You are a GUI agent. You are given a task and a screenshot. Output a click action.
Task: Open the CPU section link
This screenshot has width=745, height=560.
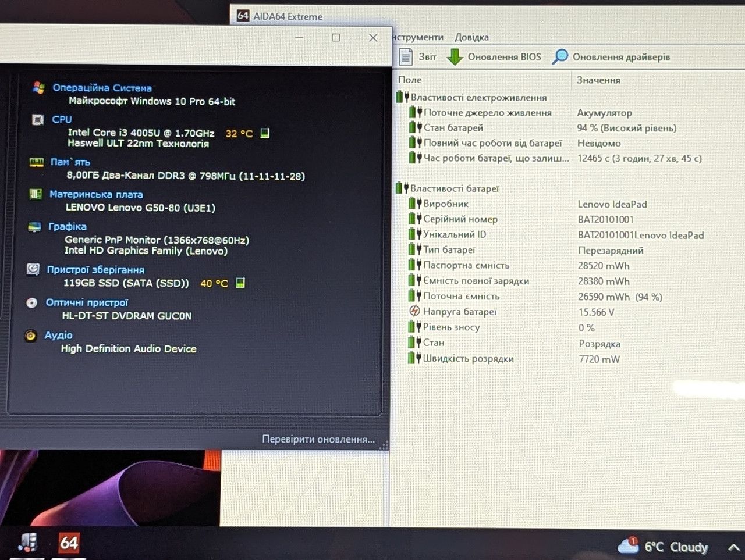(62, 119)
